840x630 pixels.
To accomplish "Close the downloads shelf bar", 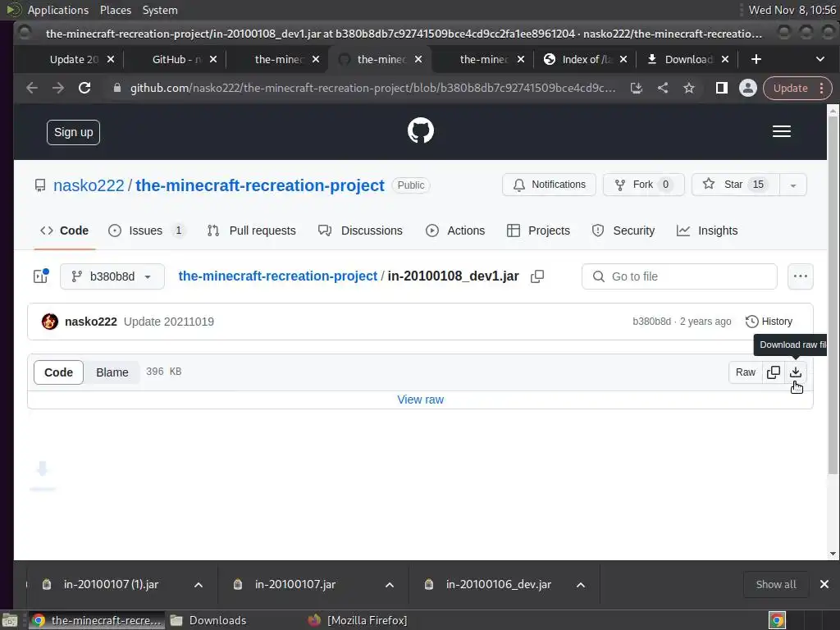I will (x=824, y=584).
